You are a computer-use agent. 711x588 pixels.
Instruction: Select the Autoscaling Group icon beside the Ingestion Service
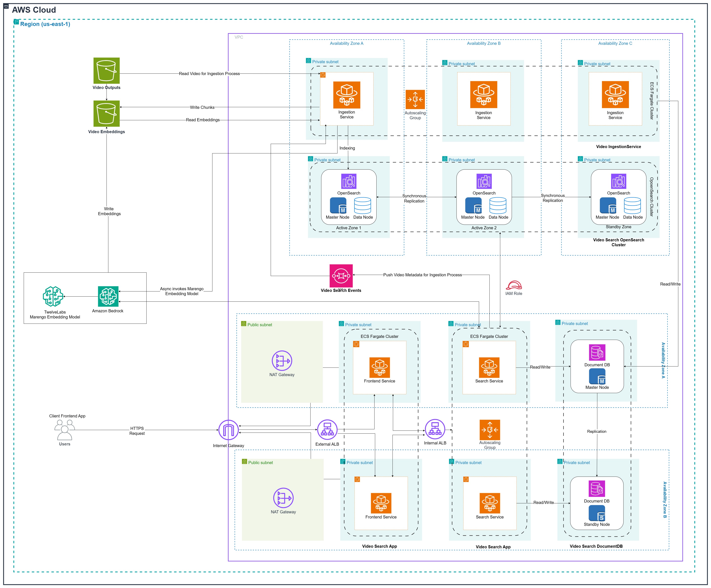coord(415,100)
